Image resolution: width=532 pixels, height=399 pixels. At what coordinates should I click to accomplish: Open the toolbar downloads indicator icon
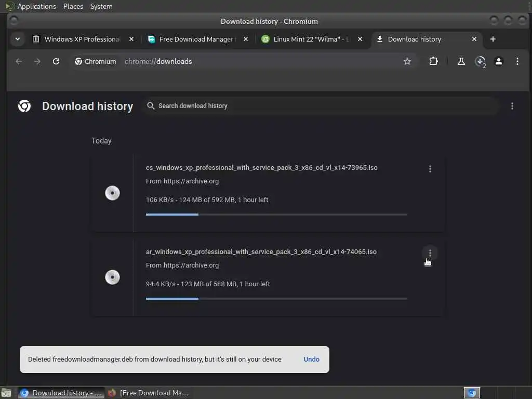pyautogui.click(x=480, y=61)
